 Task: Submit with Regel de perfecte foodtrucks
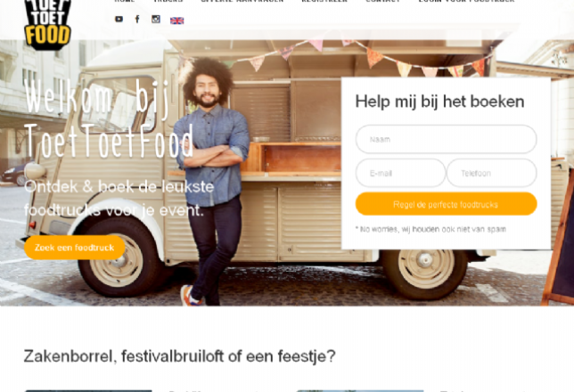coord(446,204)
